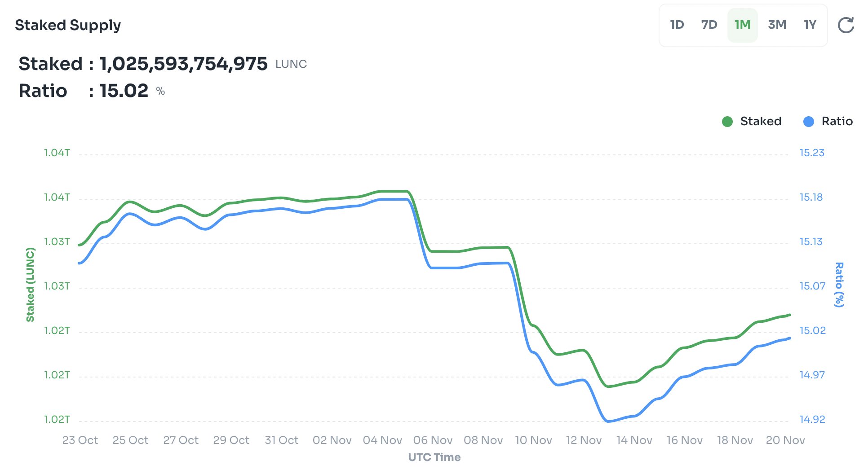868x474 pixels.
Task: Click the green Staked legend dot
Action: pos(727,122)
